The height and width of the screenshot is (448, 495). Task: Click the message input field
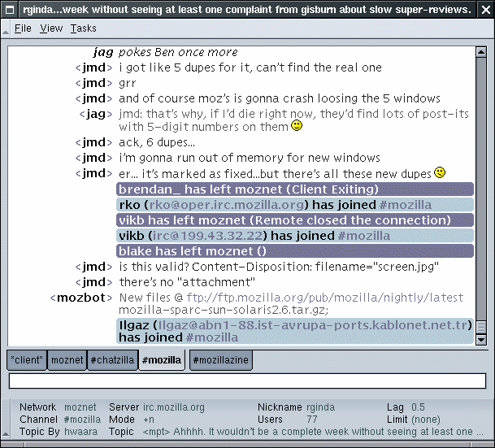point(247,381)
